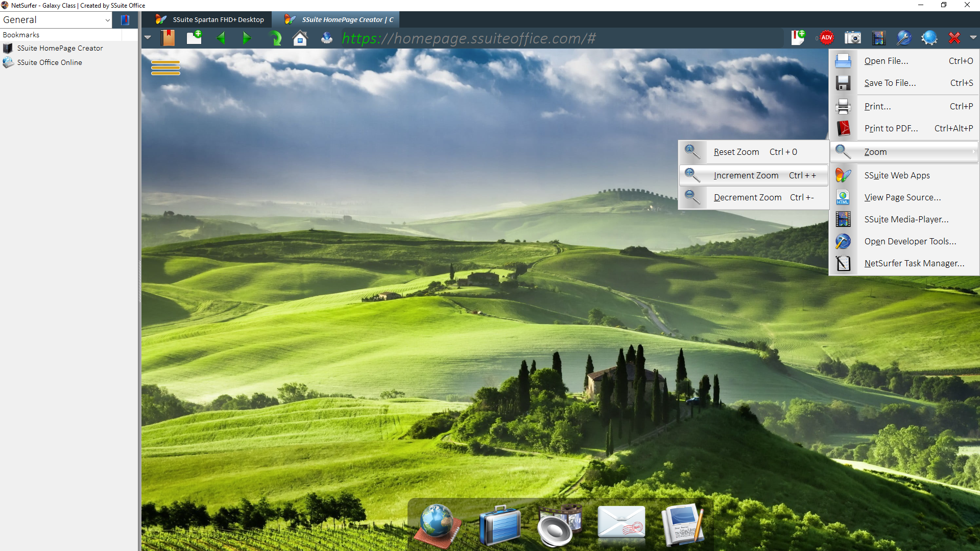Screen dimensions: 980x551
Task: Click the yellow hamburger menu on page
Action: coord(165,67)
